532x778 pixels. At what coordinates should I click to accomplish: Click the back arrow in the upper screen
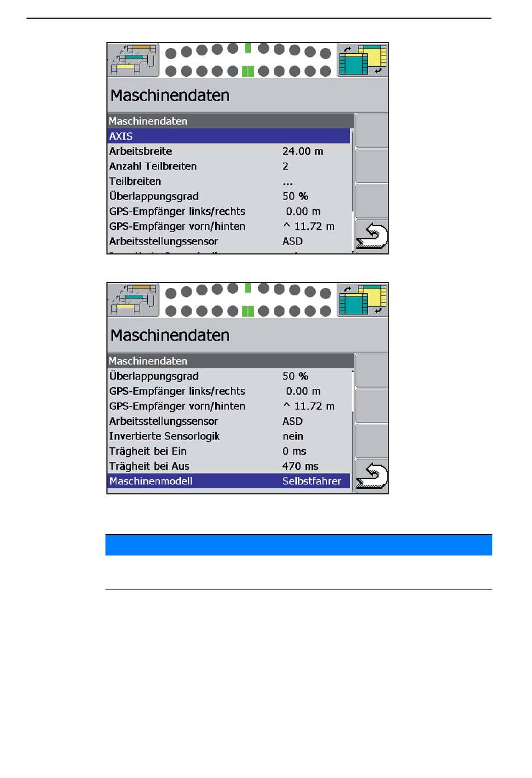coord(372,236)
